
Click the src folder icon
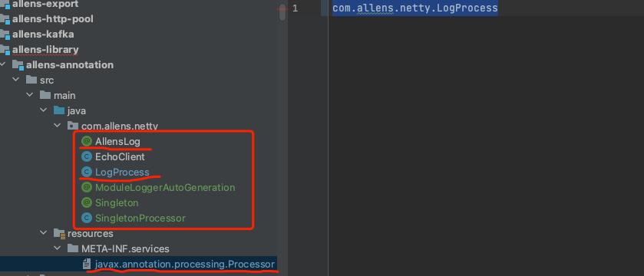pyautogui.click(x=31, y=80)
